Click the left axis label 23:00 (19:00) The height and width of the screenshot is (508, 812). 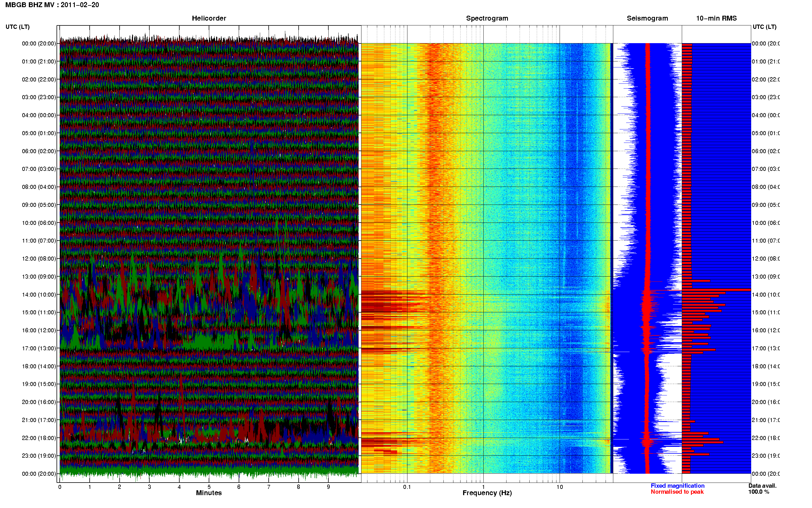pyautogui.click(x=39, y=456)
